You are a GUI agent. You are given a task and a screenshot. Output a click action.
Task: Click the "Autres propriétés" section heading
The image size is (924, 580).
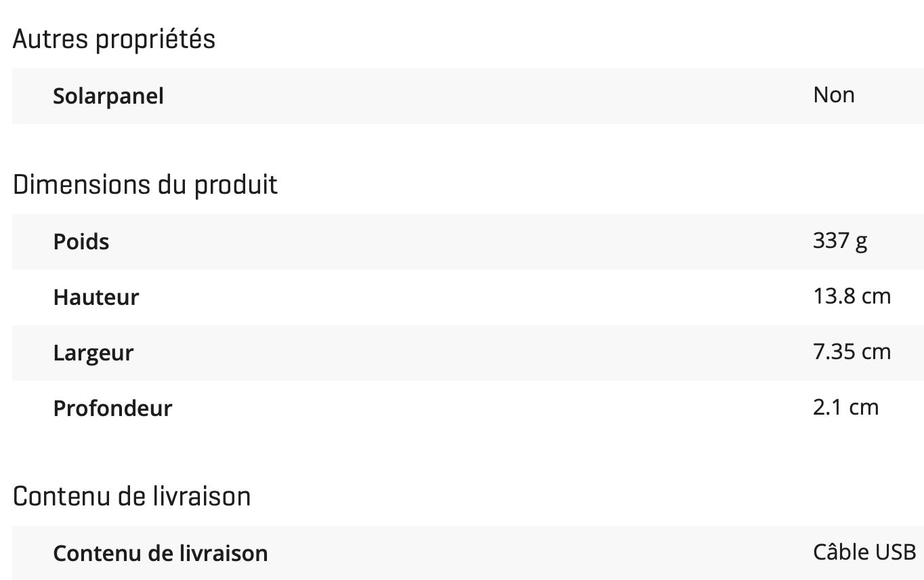click(x=114, y=40)
